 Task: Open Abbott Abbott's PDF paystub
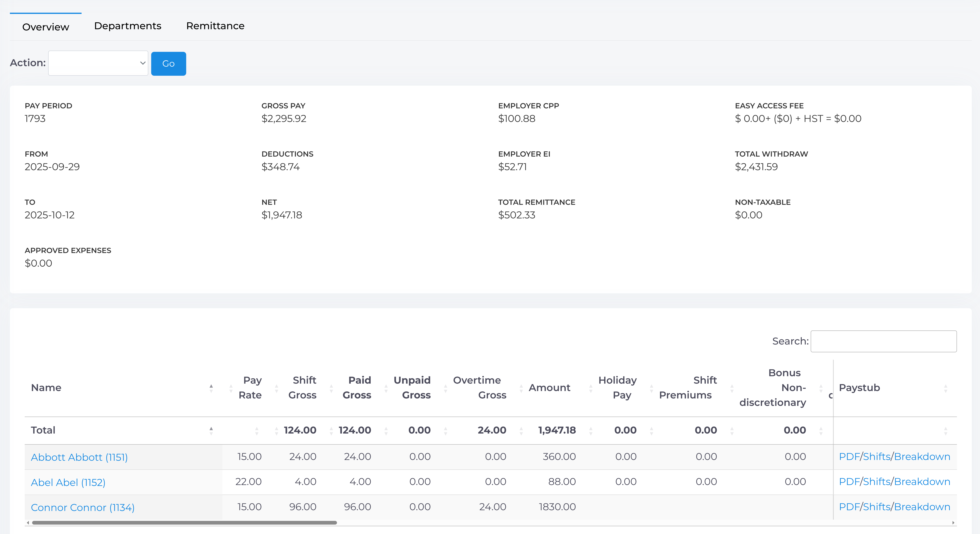point(849,456)
